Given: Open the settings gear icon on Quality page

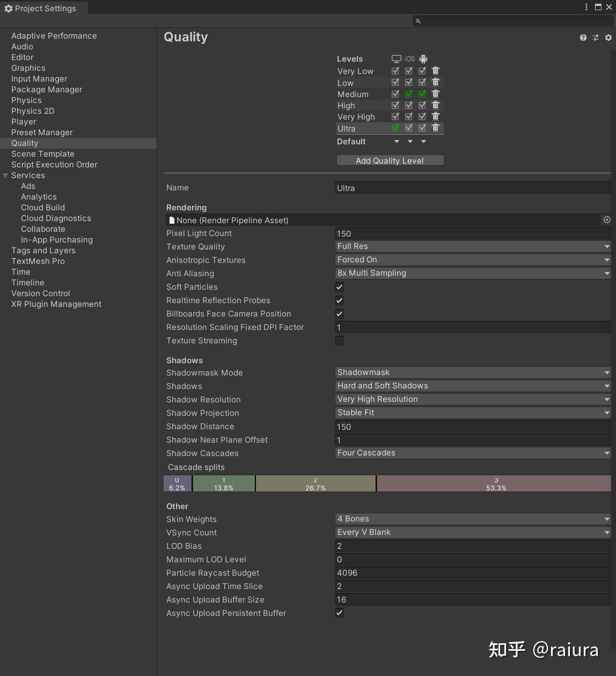Looking at the screenshot, I should coord(608,38).
